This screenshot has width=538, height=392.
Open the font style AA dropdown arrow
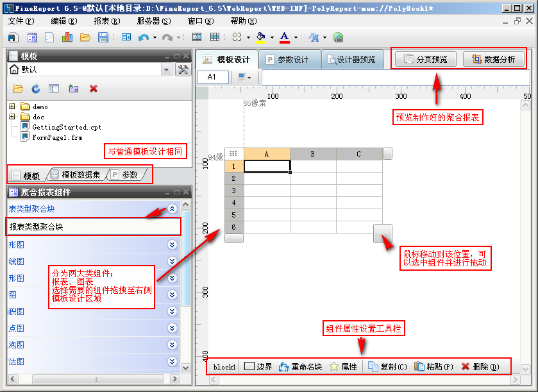[x=324, y=37]
